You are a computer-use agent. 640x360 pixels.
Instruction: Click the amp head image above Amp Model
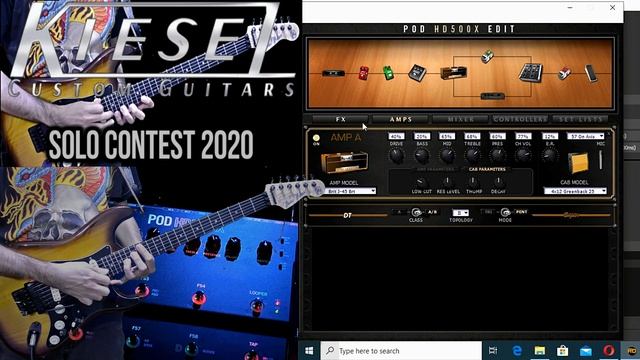tap(344, 162)
